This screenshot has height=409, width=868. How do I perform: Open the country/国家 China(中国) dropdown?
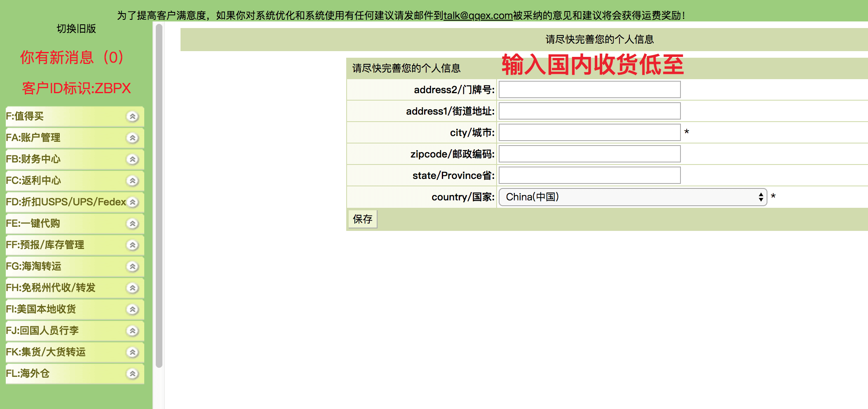[633, 197]
